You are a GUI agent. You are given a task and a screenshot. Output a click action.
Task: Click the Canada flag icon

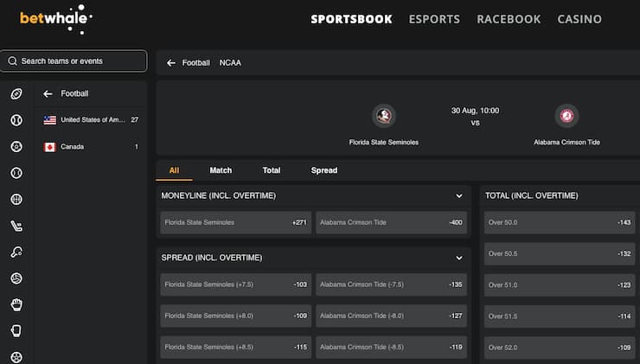(x=50, y=147)
